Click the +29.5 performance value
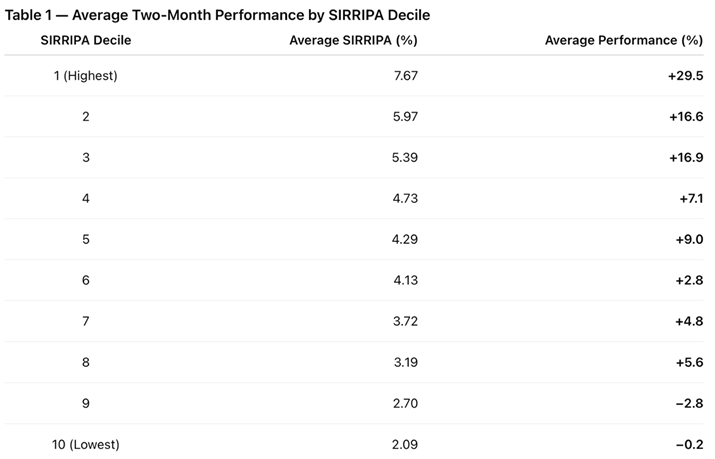This screenshot has width=715, height=459. pos(685,76)
